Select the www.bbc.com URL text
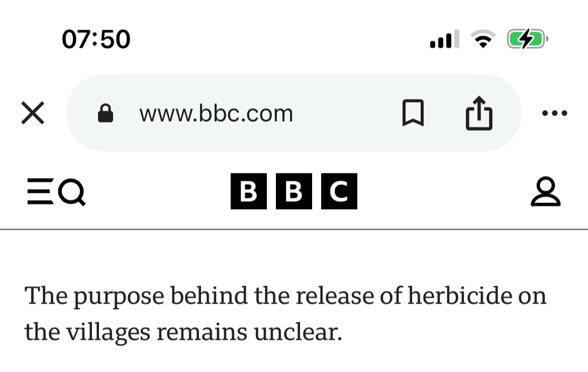588x372 pixels. (x=216, y=114)
